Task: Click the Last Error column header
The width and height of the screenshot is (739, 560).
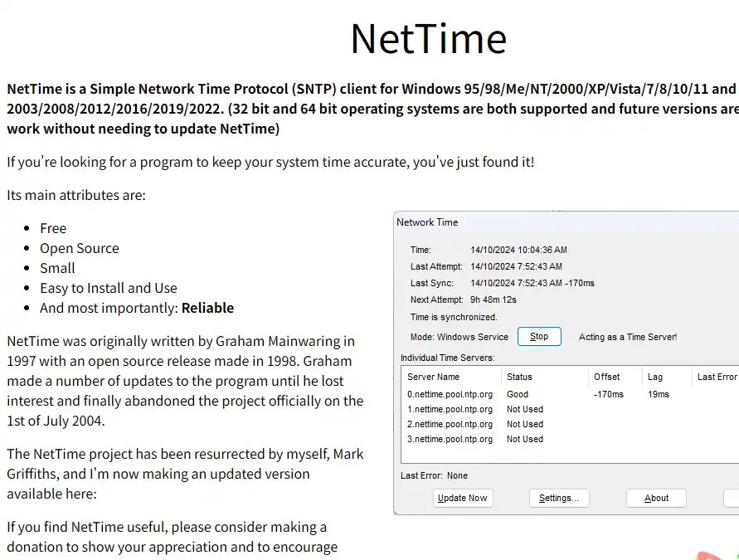Action: [x=716, y=377]
